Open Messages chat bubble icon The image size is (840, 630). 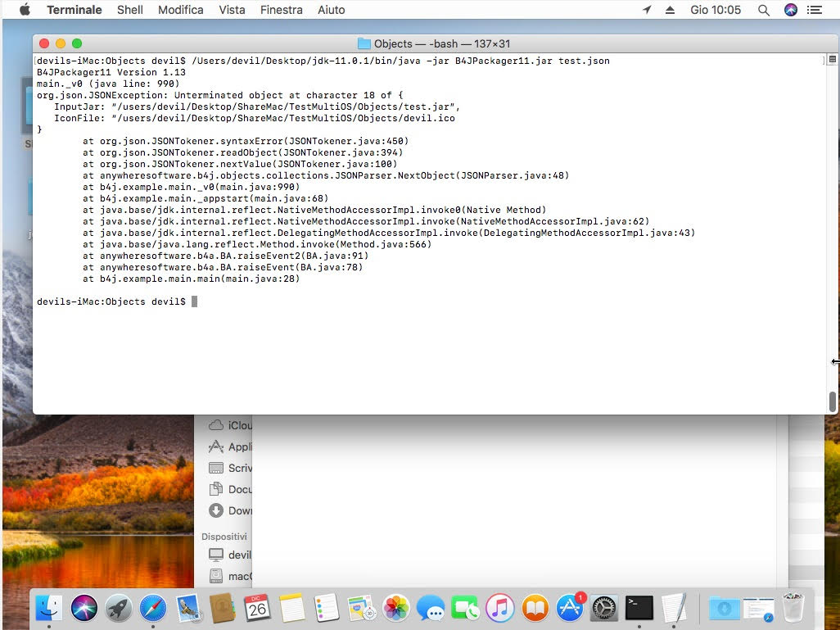click(x=431, y=608)
